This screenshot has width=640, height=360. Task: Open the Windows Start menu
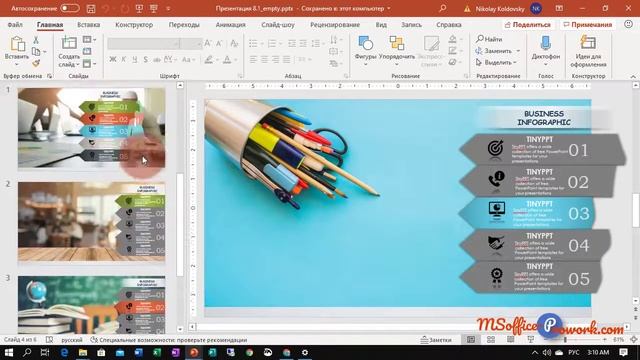[9, 352]
